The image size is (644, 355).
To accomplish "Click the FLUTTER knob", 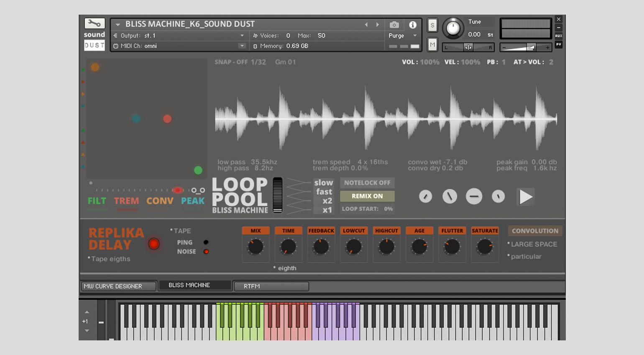I will [x=452, y=247].
